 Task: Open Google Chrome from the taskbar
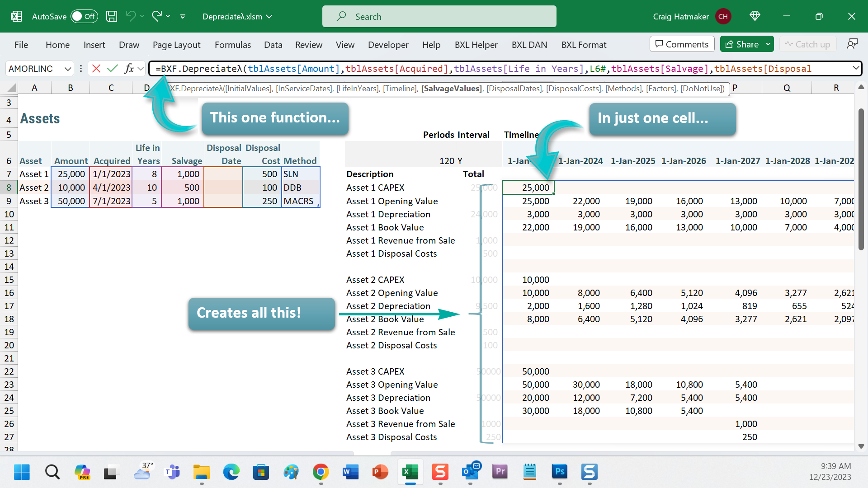point(321,472)
